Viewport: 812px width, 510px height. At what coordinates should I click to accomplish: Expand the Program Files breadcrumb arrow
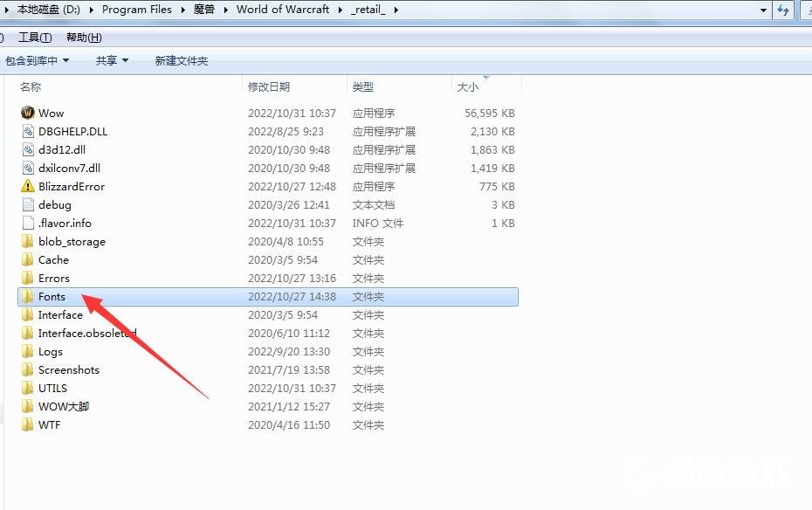click(x=183, y=10)
